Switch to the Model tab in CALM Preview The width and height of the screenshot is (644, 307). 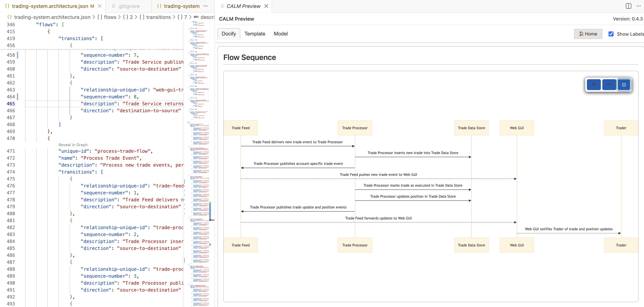pyautogui.click(x=281, y=34)
